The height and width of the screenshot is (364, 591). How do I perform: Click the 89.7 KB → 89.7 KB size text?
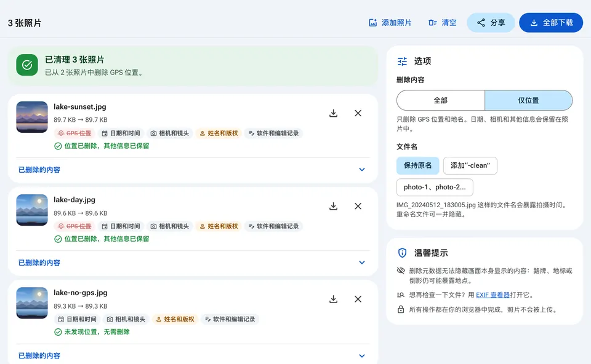coord(80,120)
